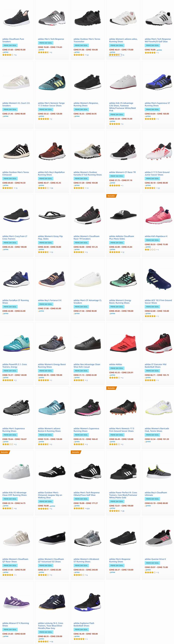This screenshot has height=644, width=174.
Task: Expand the rating popover arrow for Leistung.16 II Cross Trainers
Action: (x=50, y=642)
